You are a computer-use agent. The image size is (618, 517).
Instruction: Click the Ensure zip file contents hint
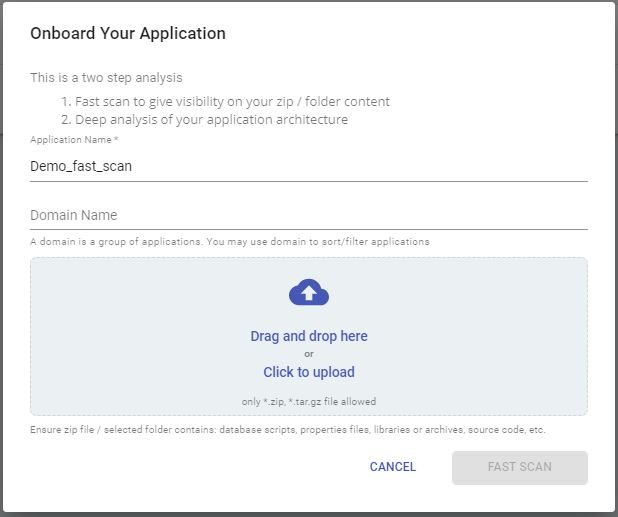(x=288, y=430)
